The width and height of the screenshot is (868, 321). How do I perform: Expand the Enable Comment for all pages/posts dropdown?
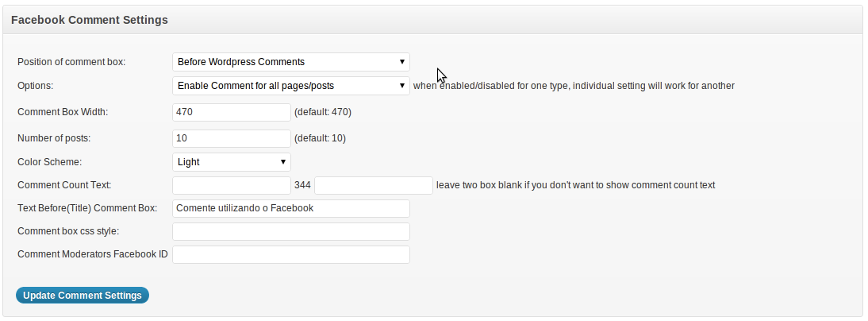tap(290, 86)
